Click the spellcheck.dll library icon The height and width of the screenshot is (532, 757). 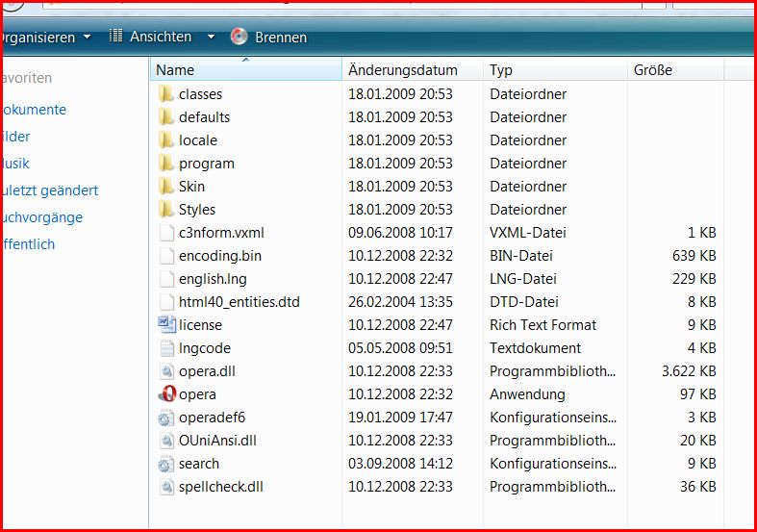(x=166, y=487)
